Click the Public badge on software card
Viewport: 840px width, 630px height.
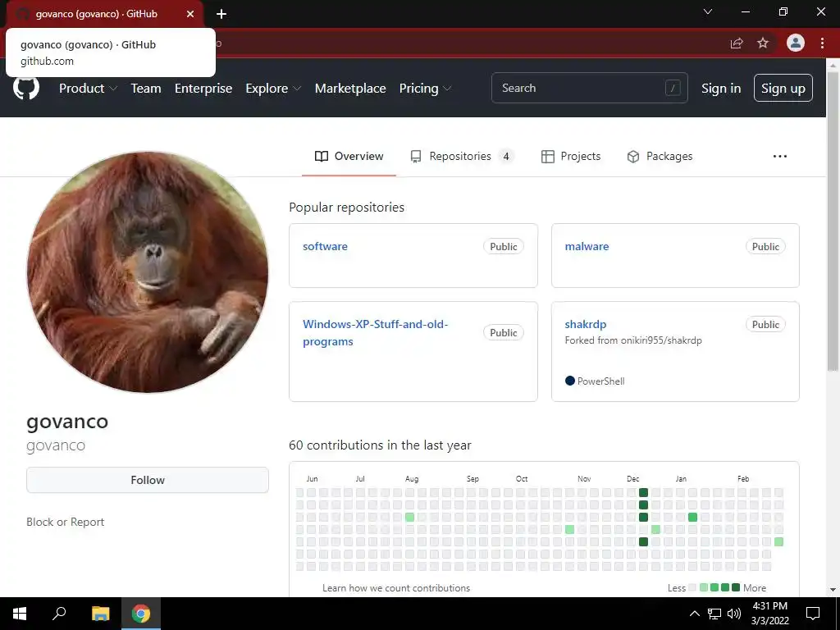coord(504,246)
